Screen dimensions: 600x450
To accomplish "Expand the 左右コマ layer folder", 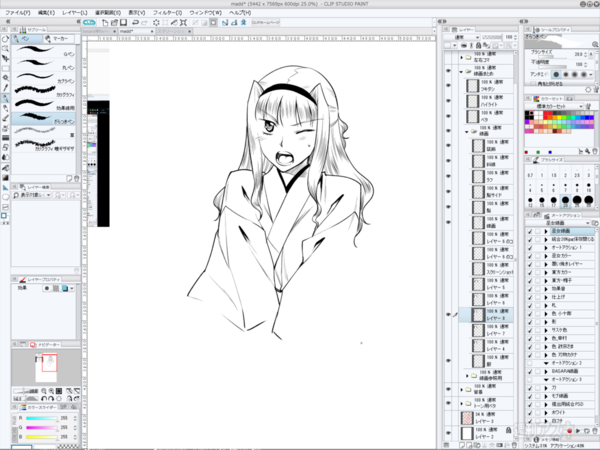I will (461, 57).
